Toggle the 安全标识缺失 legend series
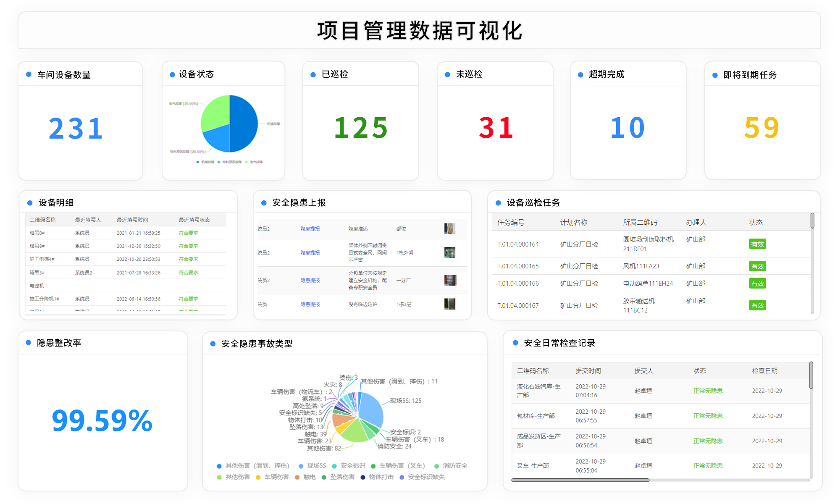The image size is (840, 504). tap(426, 477)
